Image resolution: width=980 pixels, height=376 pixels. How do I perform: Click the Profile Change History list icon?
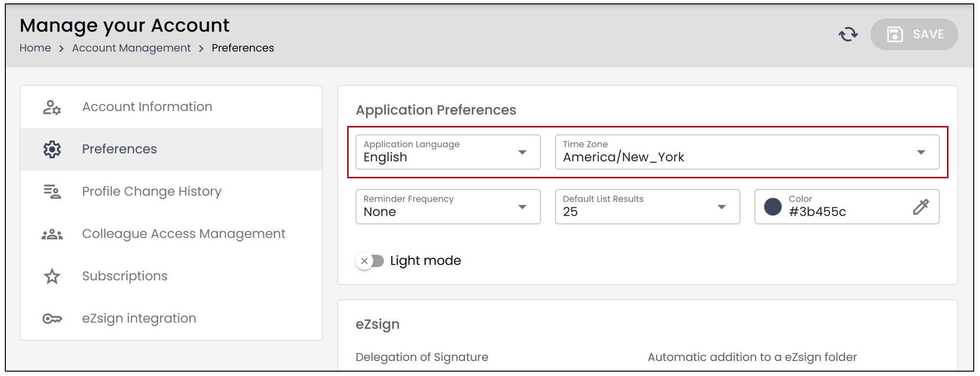point(52,191)
